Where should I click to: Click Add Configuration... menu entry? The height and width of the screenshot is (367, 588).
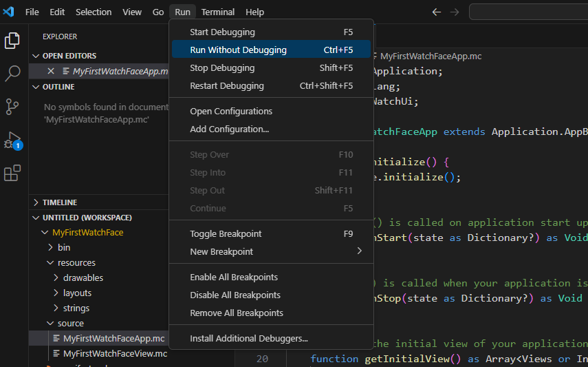click(x=229, y=129)
